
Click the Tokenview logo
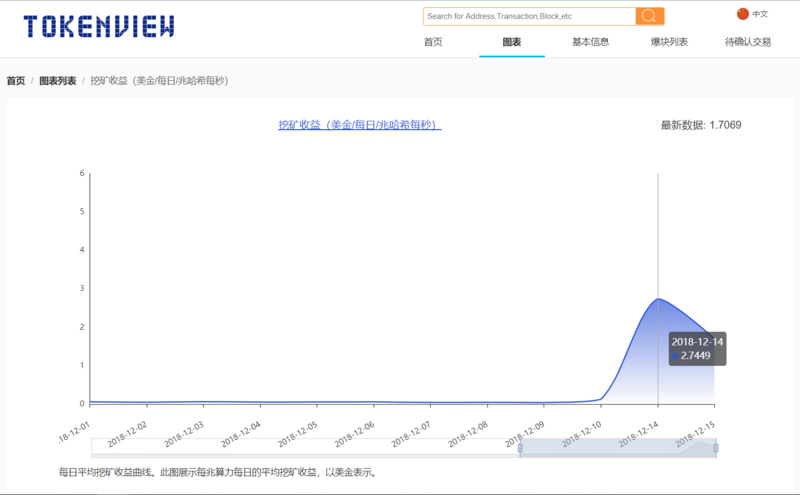(99, 26)
